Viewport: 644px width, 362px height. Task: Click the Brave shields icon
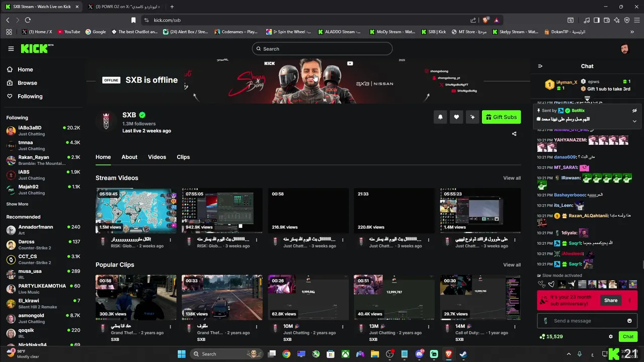486,20
